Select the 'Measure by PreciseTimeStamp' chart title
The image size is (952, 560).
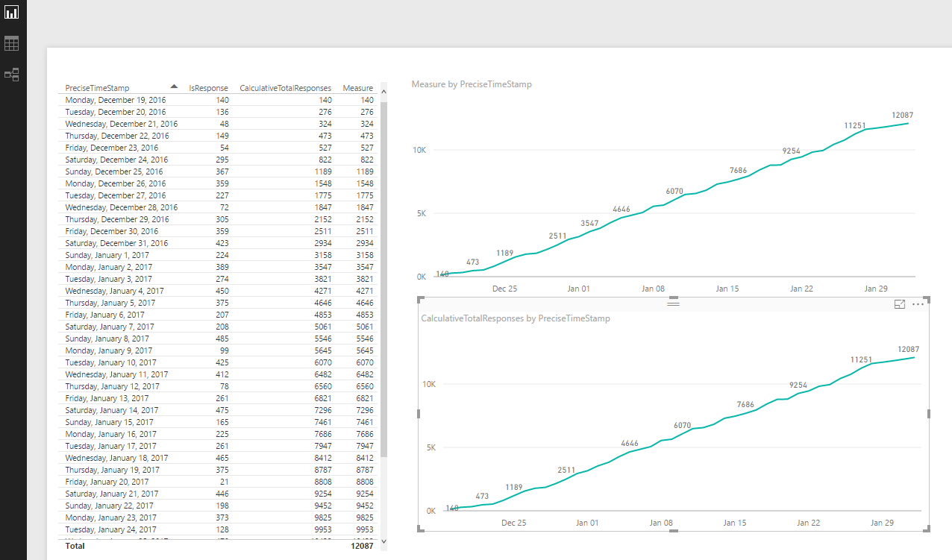point(472,84)
